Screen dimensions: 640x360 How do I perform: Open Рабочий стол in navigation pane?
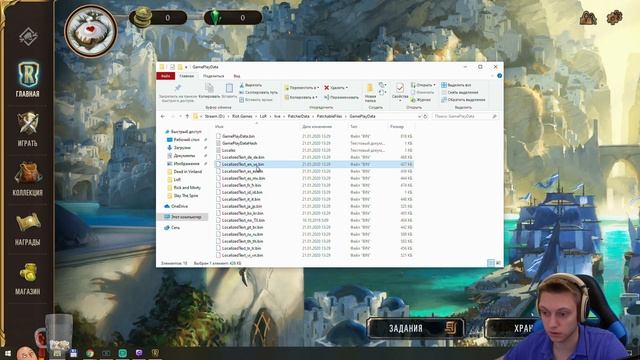point(187,140)
